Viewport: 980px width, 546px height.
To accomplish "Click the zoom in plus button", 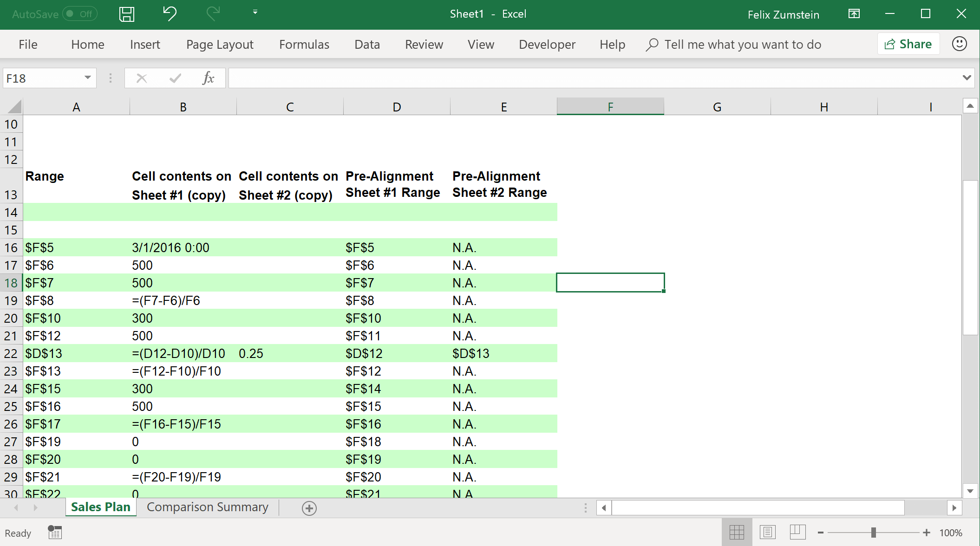I will point(926,533).
